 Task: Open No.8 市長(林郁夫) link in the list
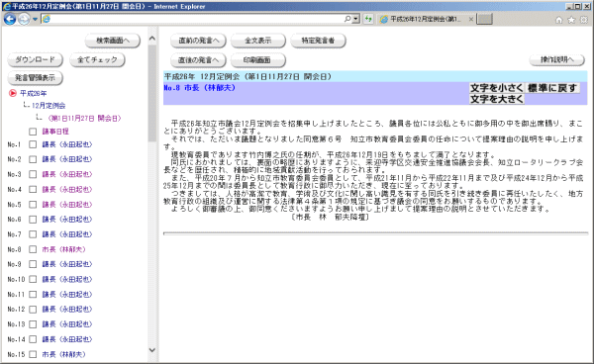point(63,249)
